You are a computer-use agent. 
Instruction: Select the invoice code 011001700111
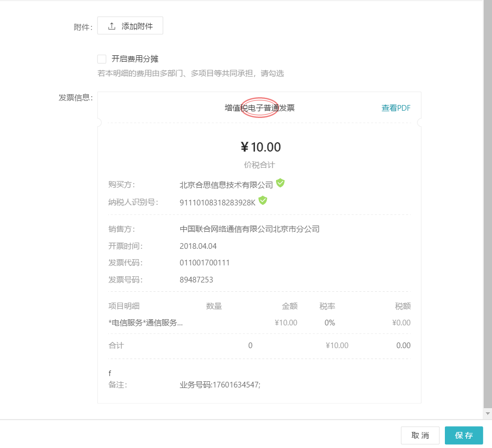(x=205, y=263)
